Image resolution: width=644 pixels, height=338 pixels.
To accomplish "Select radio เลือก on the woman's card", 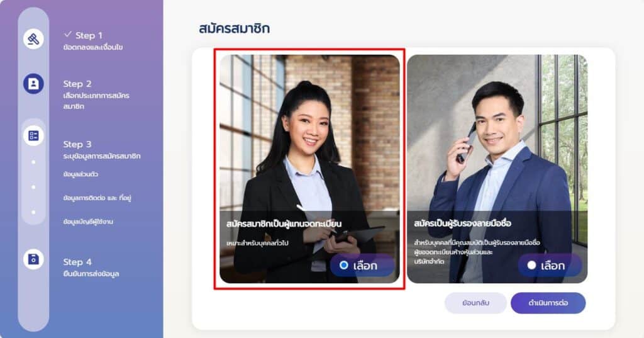I will pos(344,265).
